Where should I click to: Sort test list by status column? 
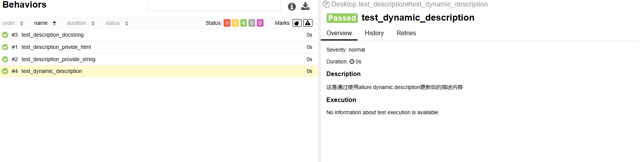pos(116,23)
